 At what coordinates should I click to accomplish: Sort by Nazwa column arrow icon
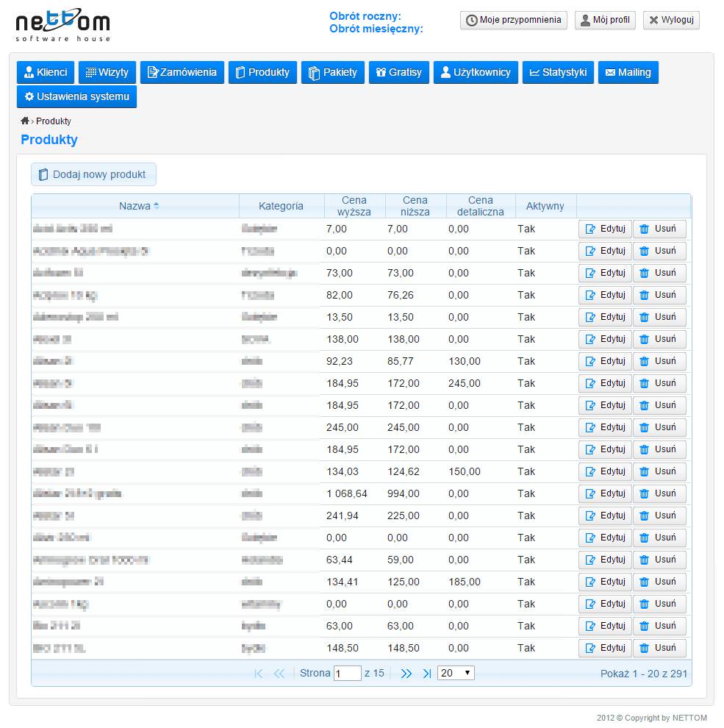[156, 207]
